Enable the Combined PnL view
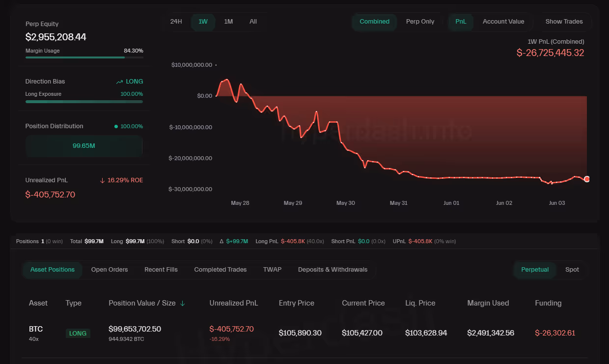This screenshot has width=609, height=364. pos(374,22)
